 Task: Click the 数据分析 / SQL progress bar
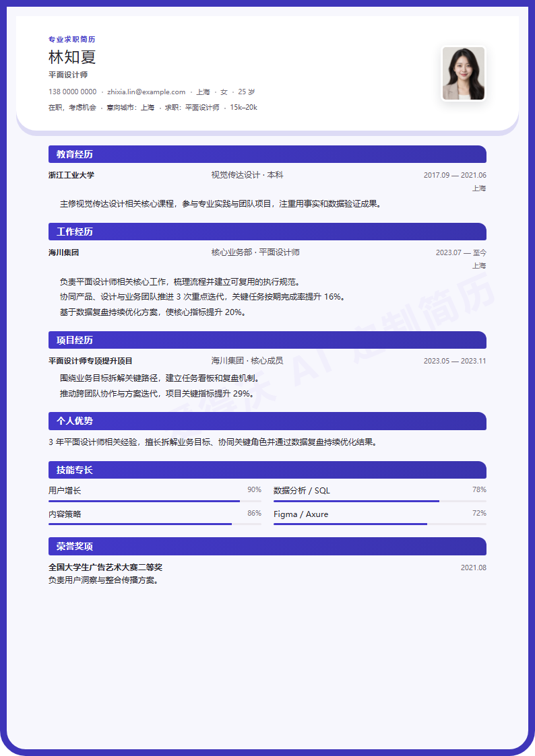click(x=379, y=502)
